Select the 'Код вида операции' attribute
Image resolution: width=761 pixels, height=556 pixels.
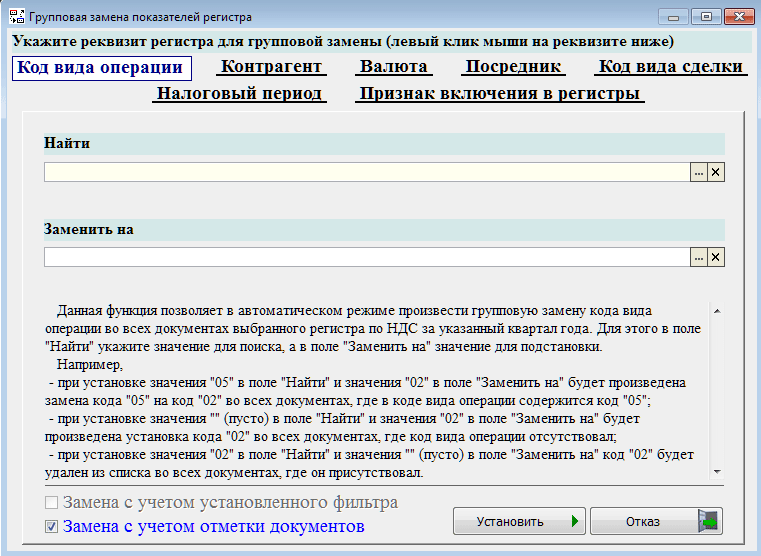click(x=101, y=68)
